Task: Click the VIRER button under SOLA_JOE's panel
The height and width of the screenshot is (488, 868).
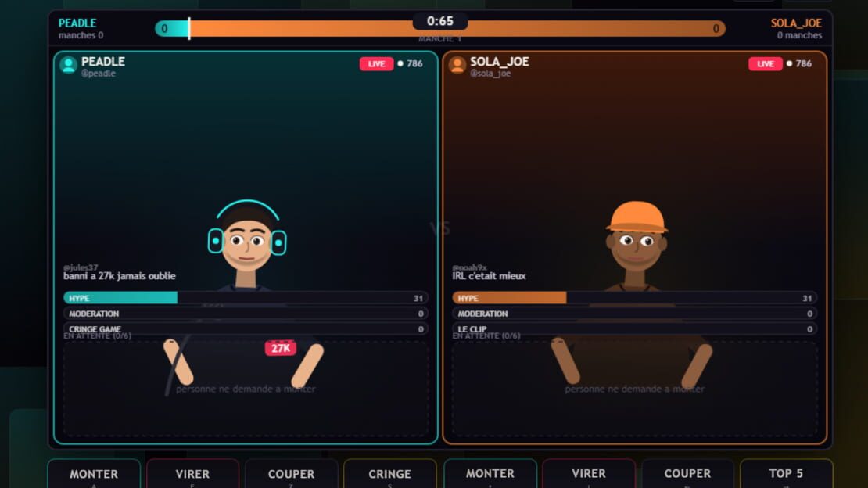Action: (x=589, y=474)
